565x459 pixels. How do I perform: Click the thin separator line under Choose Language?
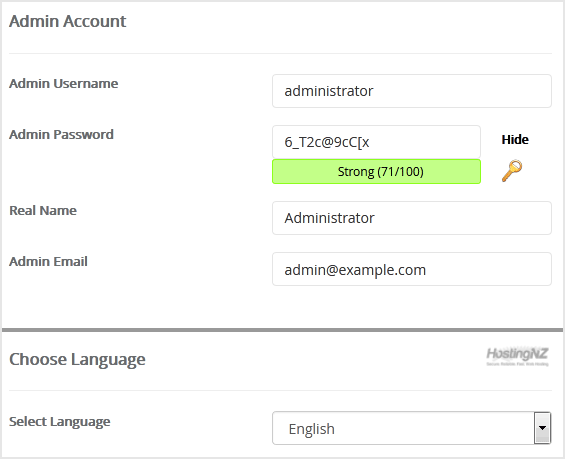click(x=280, y=390)
